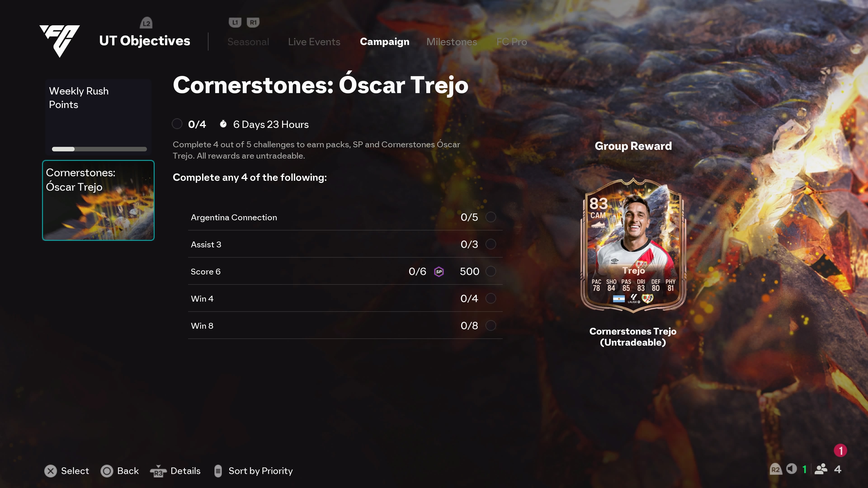
Task: Click the purple SP icon on Score 6
Action: 439,271
